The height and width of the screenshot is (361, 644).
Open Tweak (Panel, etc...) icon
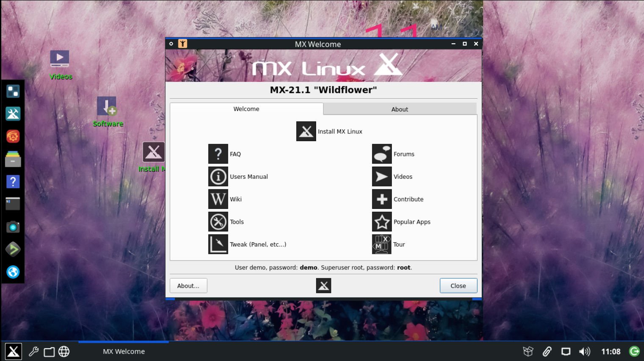click(x=218, y=244)
